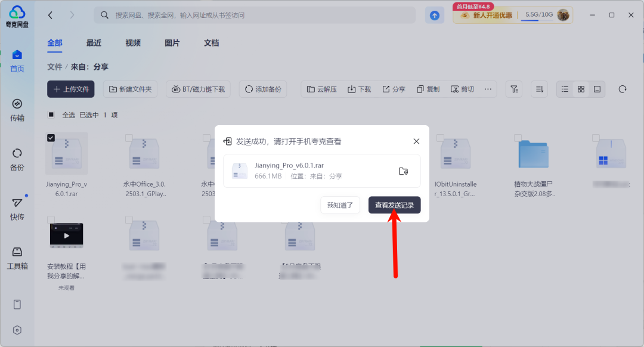Switch to the 视频 tab
Image resolution: width=644 pixels, height=347 pixels.
tap(132, 43)
